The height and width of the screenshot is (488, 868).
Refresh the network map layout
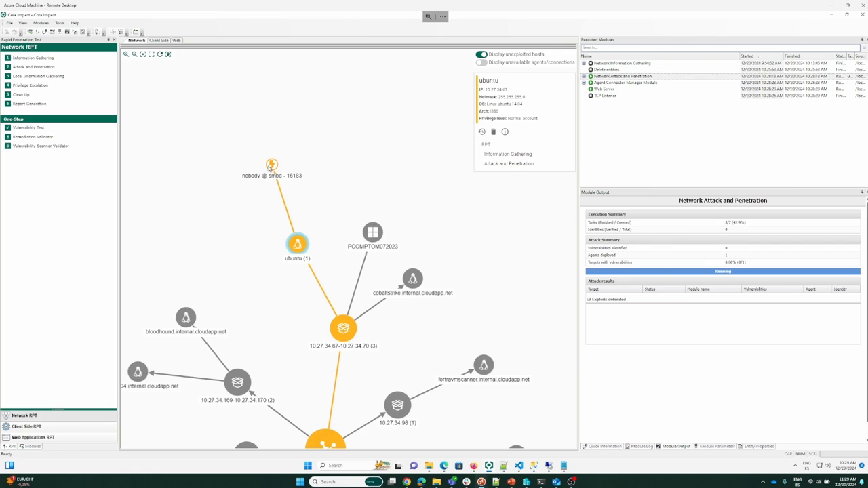[x=160, y=54]
